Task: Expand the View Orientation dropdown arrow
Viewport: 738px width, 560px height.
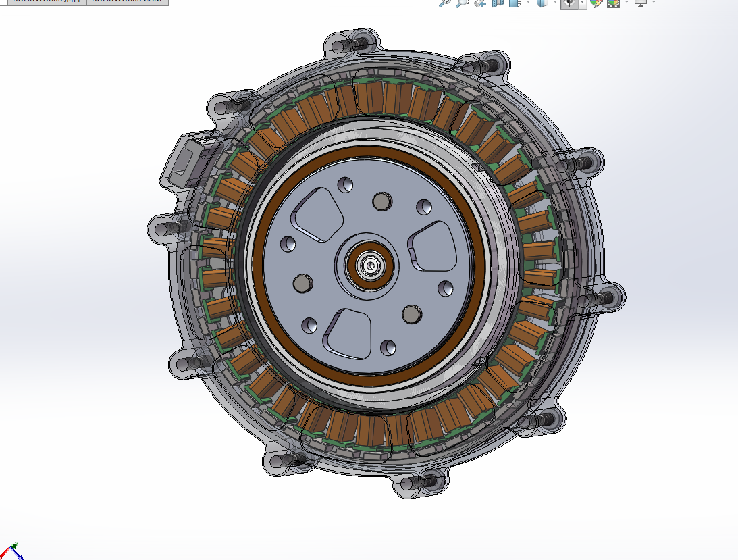Action: pos(527,2)
